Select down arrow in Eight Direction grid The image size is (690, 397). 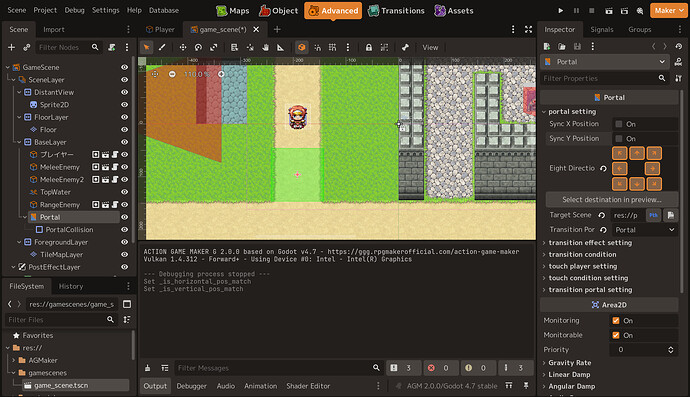[637, 184]
